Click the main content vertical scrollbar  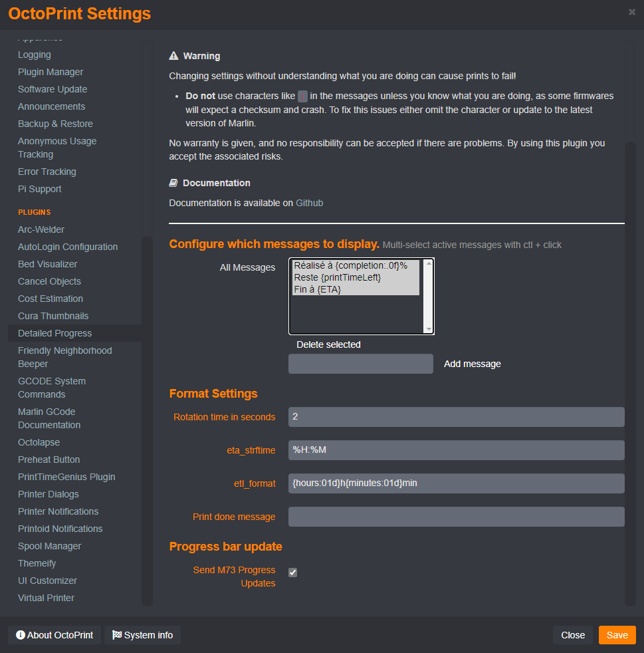click(630, 374)
